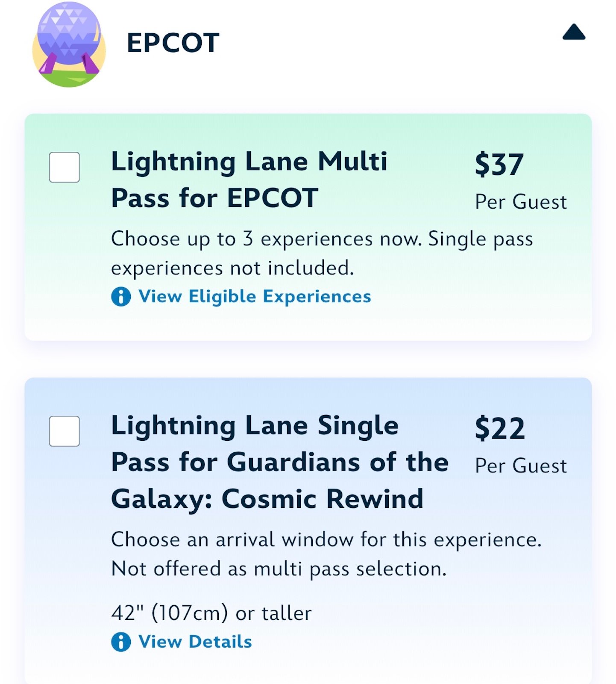Check the Lightning Lane Multi Pass checkbox
The image size is (616, 684).
(x=65, y=167)
